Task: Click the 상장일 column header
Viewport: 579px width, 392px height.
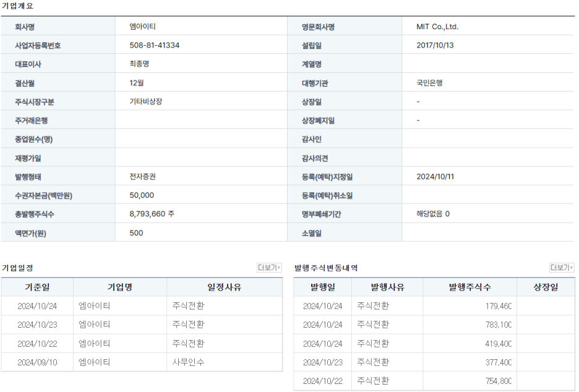Action: point(546,287)
